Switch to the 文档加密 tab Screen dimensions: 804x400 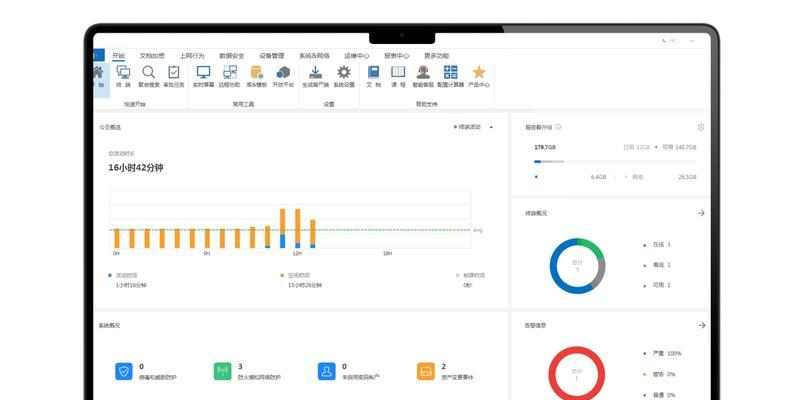click(x=152, y=55)
